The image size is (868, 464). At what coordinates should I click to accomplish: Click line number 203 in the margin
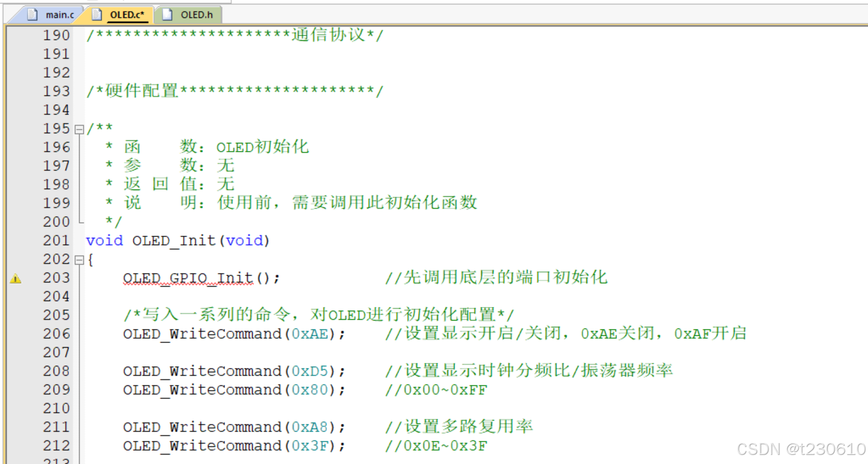point(56,277)
